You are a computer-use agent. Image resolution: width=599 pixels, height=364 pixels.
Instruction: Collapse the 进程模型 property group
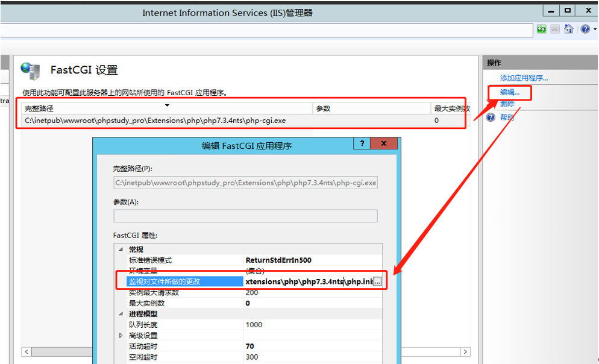tap(121, 314)
